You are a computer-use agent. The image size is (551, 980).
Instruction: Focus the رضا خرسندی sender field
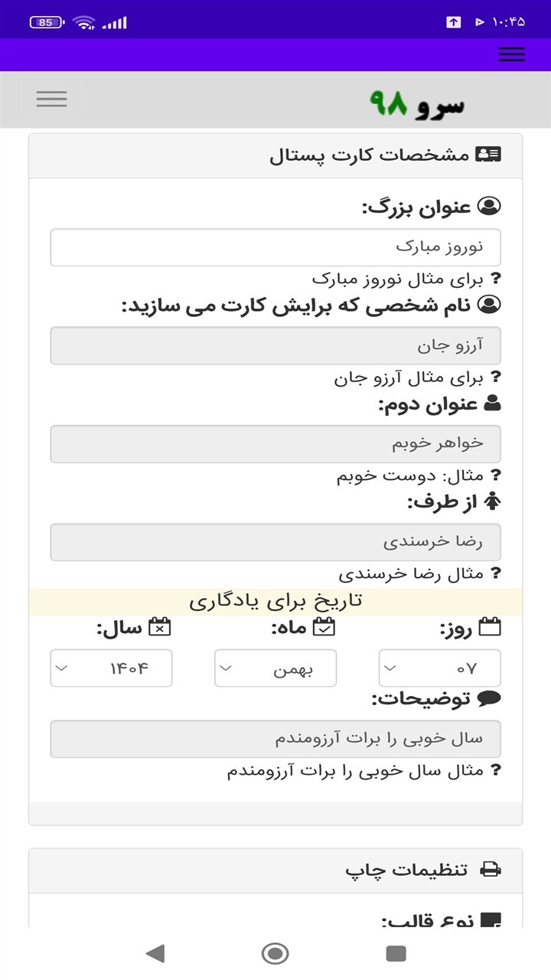click(x=275, y=542)
